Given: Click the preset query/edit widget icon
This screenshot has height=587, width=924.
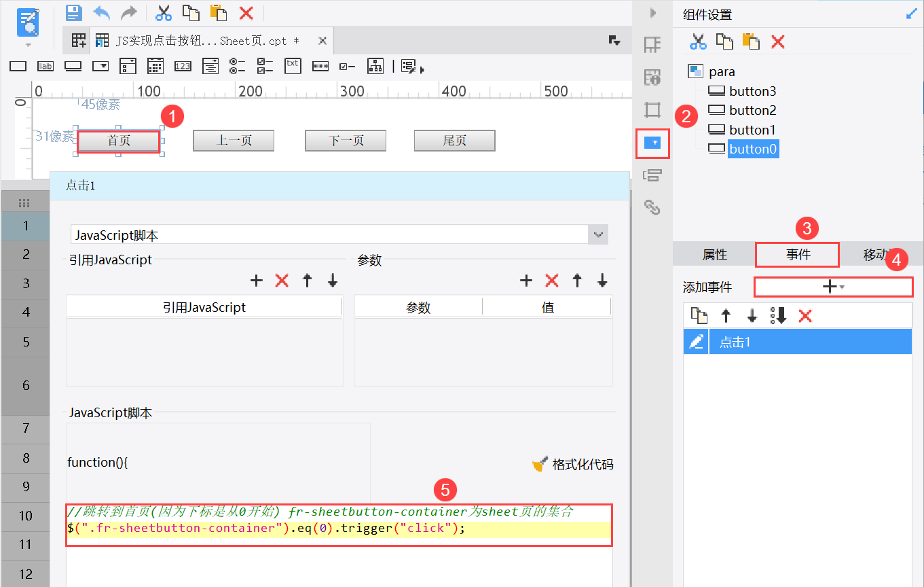Looking at the screenshot, I should pos(410,66).
